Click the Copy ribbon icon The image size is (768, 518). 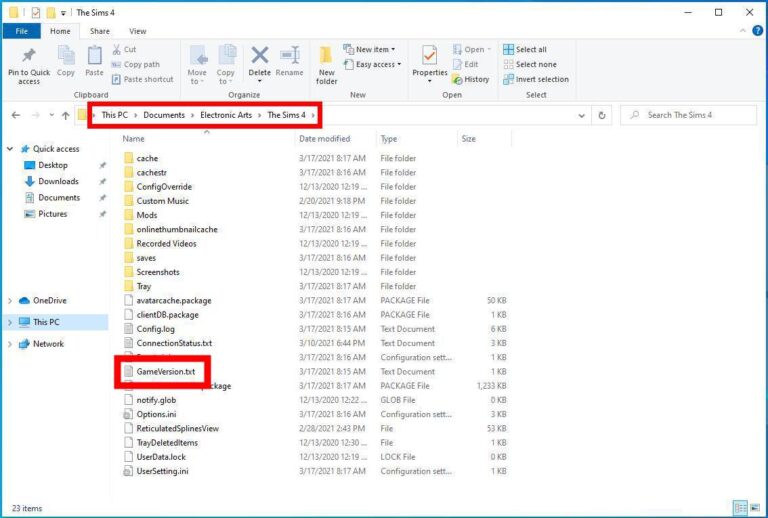[x=66, y=55]
